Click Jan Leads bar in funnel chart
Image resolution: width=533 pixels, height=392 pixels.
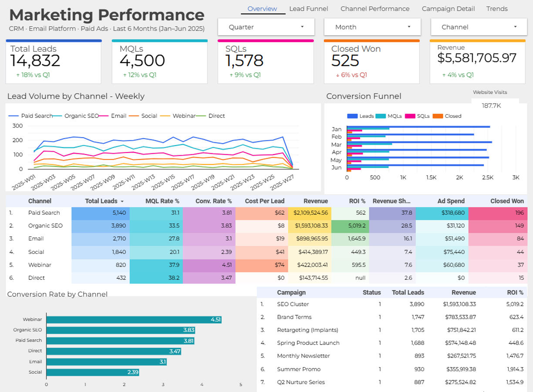point(418,127)
